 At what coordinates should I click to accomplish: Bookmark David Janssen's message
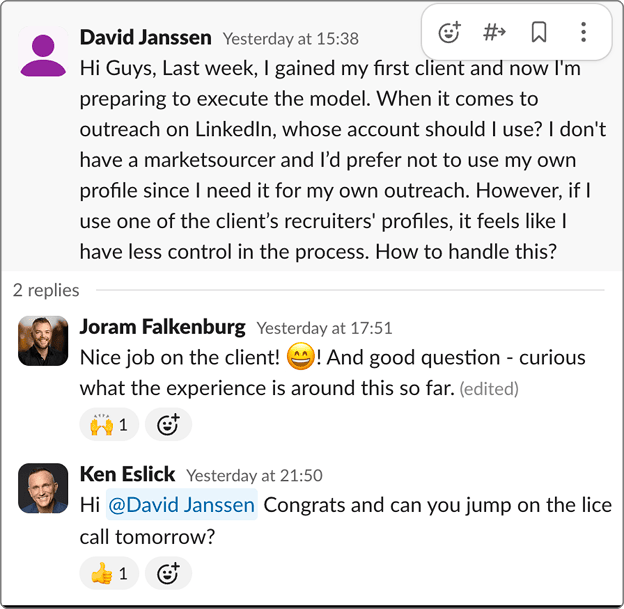[539, 32]
